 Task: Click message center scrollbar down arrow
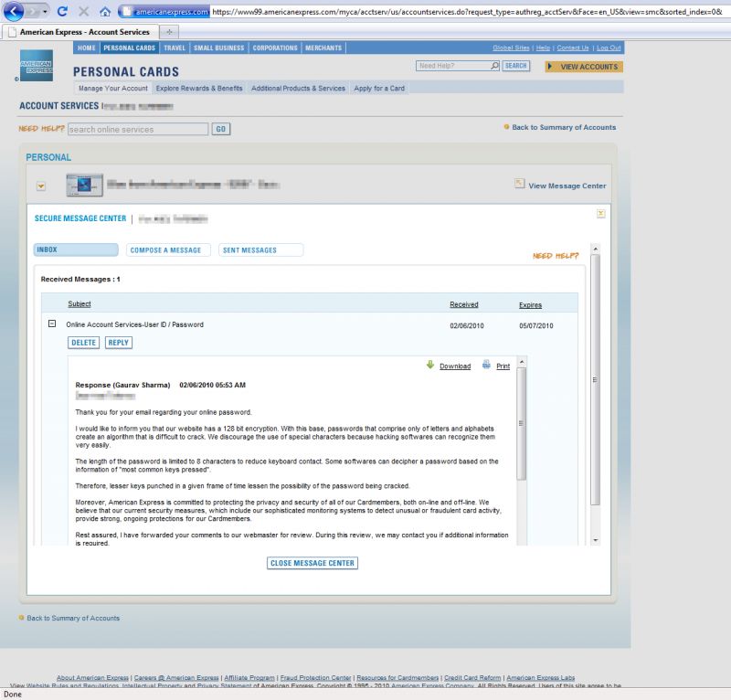point(596,540)
